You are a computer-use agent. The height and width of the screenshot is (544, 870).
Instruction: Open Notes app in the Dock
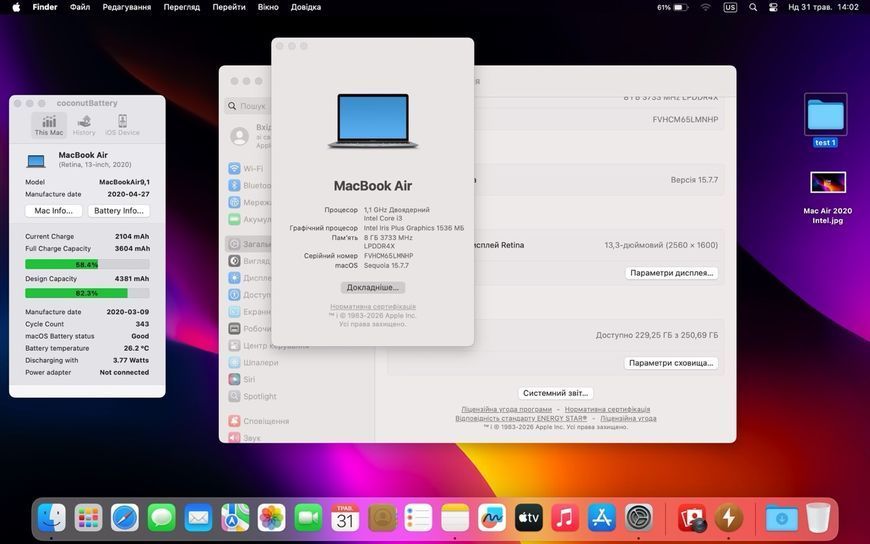(x=455, y=518)
